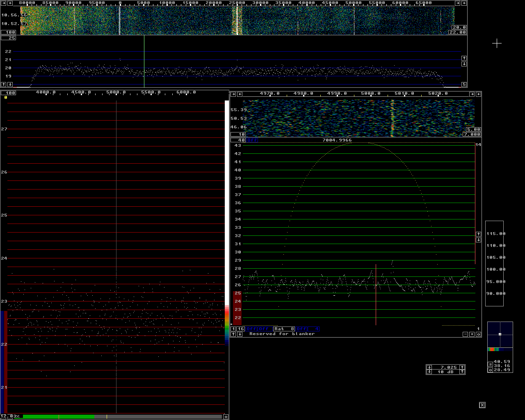The height and width of the screenshot is (420, 525).
Task: Edit the '5' box at wide spectrum bottom-right
Action: 464,84
